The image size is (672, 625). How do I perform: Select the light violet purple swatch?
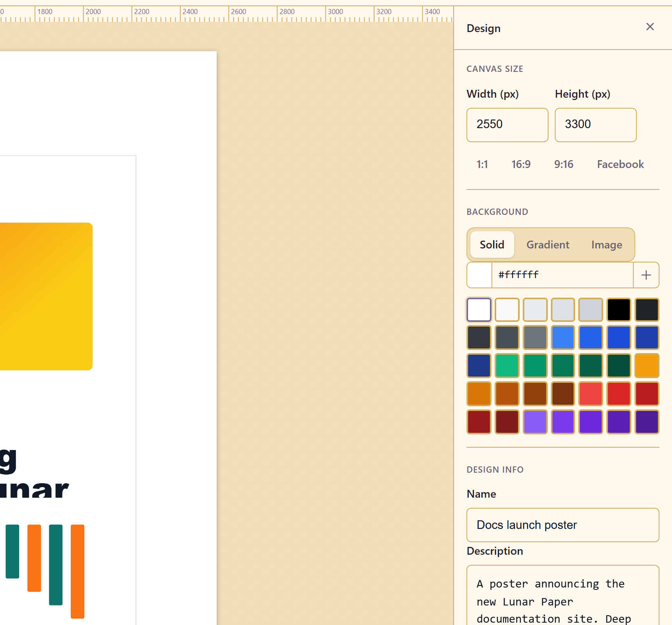tap(535, 422)
